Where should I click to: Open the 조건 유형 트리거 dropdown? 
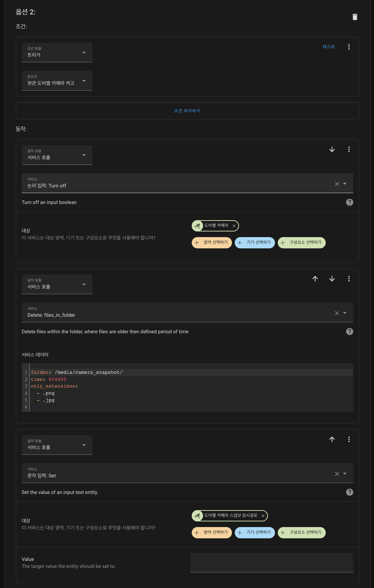pyautogui.click(x=57, y=52)
